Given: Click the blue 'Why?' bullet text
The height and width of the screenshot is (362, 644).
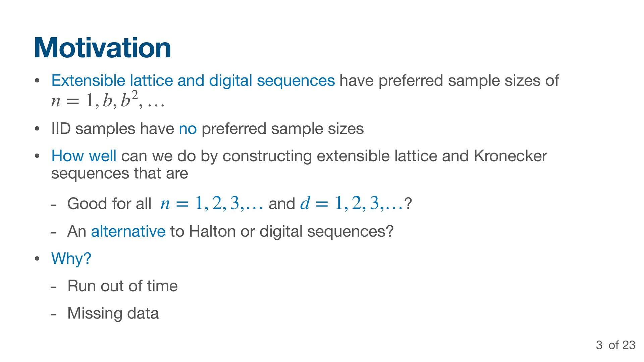Looking at the screenshot, I should click(71, 259).
